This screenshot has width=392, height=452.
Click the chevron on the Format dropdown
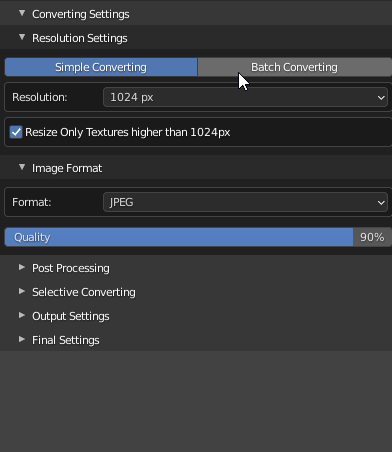point(381,203)
